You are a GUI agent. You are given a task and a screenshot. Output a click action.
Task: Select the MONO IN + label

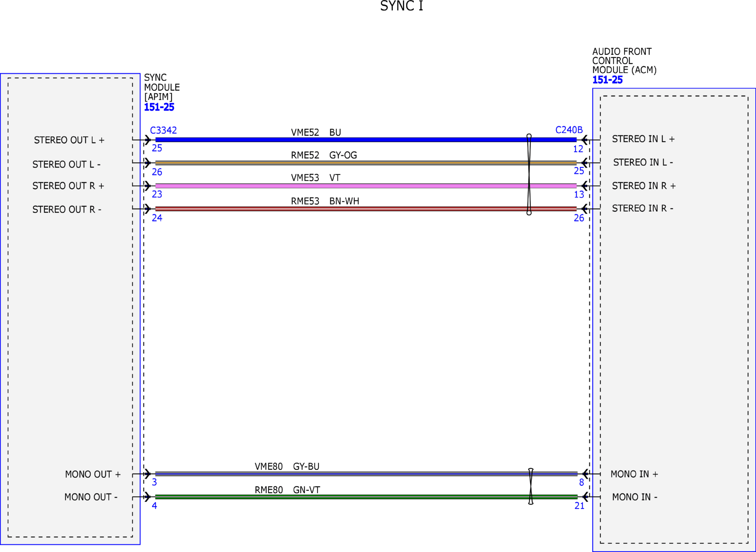click(634, 474)
